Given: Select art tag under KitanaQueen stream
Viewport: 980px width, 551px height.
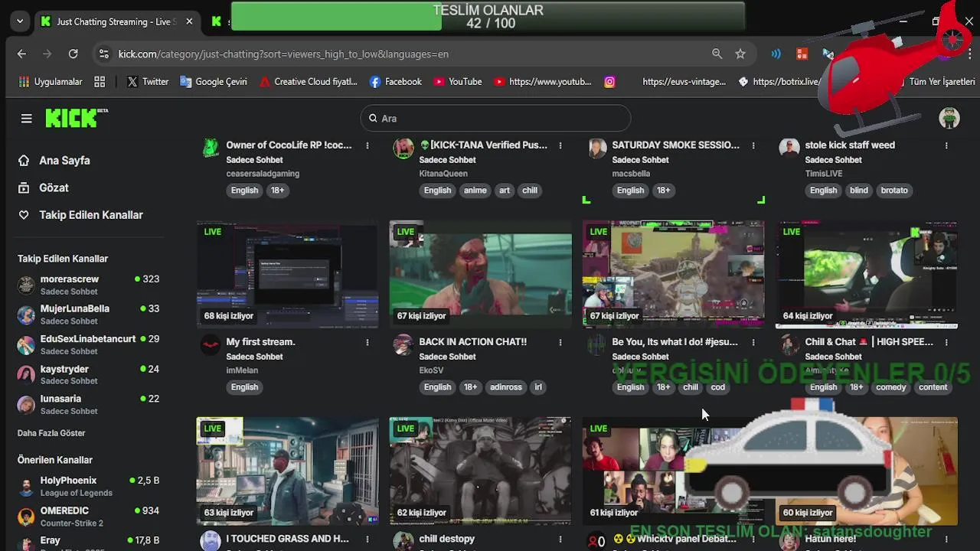Looking at the screenshot, I should point(505,191).
